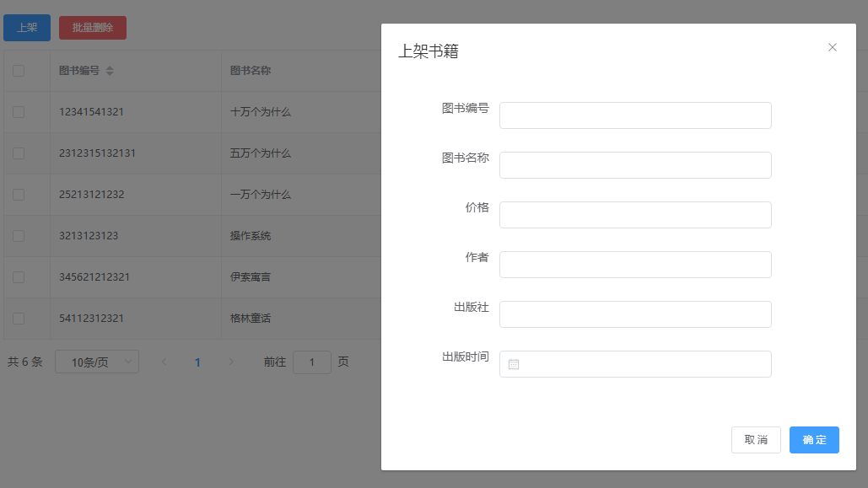Select page number 1 in pagination

(x=198, y=362)
